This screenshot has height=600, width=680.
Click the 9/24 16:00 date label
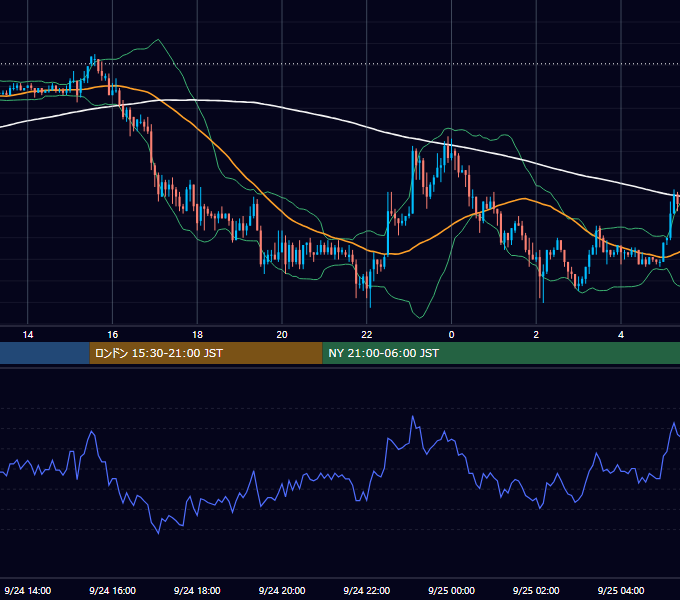tap(112, 590)
